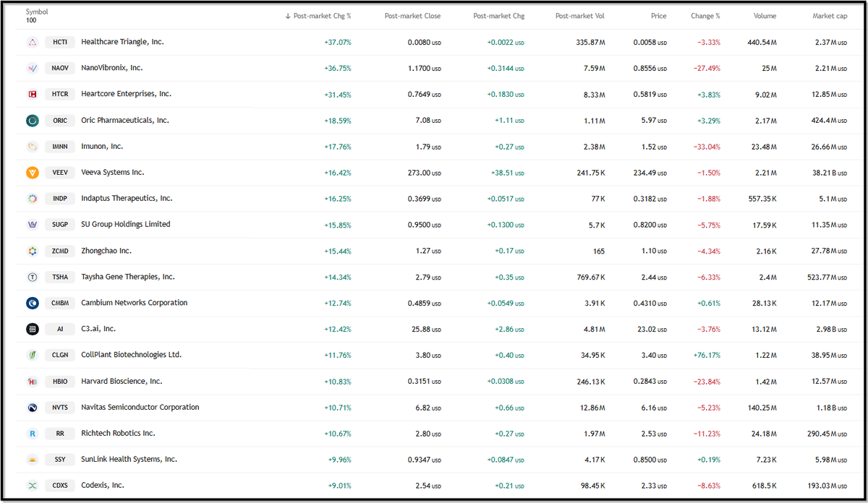Viewport: 868px width, 503px height.
Task: Open the C3.ai, Inc. name link
Action: point(98,329)
